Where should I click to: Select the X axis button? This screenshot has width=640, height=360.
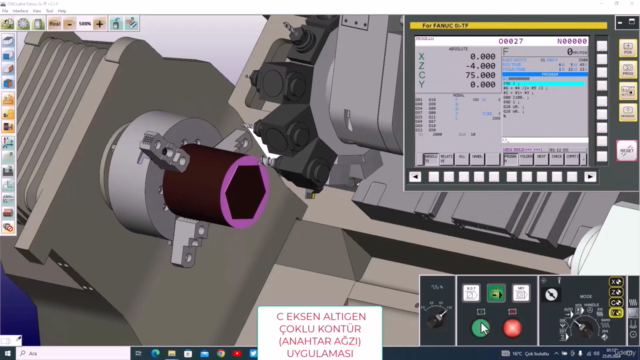(x=616, y=282)
